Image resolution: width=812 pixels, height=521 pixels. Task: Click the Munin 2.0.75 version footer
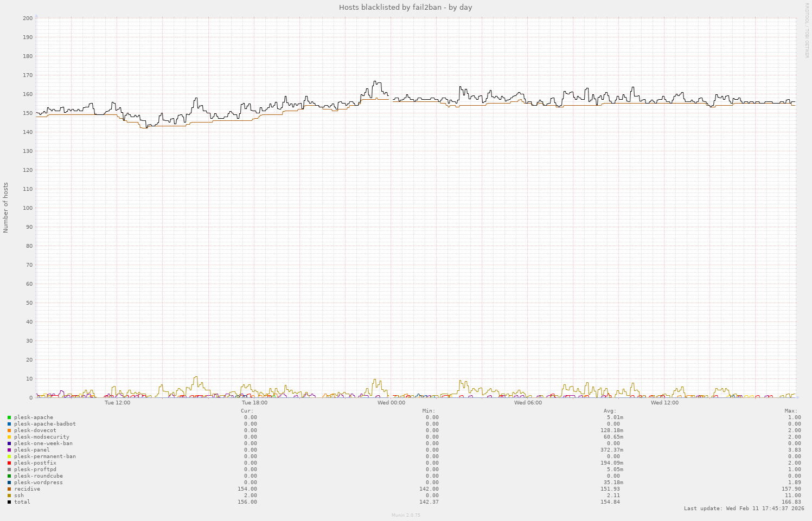tap(406, 515)
